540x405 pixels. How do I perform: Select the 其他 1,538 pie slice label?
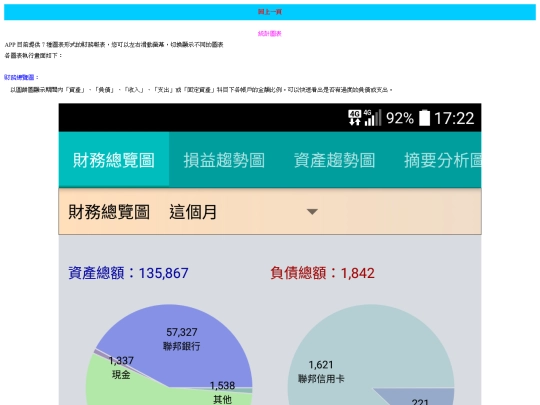pos(222,392)
